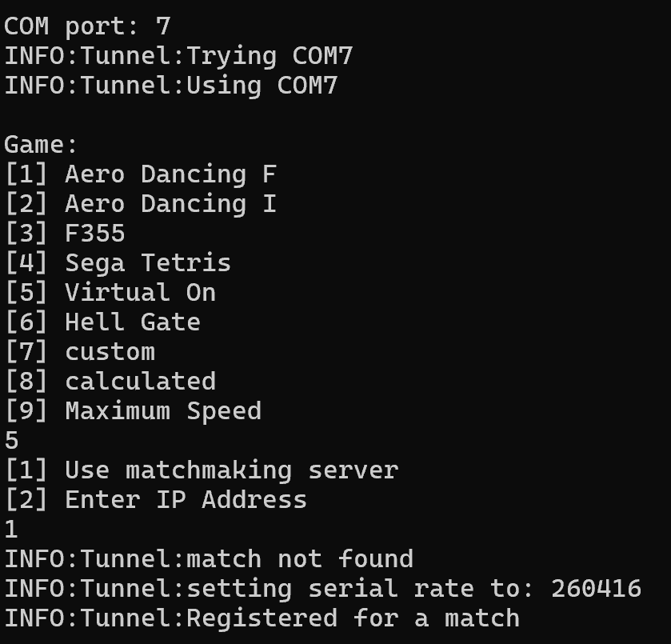Click the typed "1" connection choice input
The width and height of the screenshot is (671, 644).
(11, 530)
